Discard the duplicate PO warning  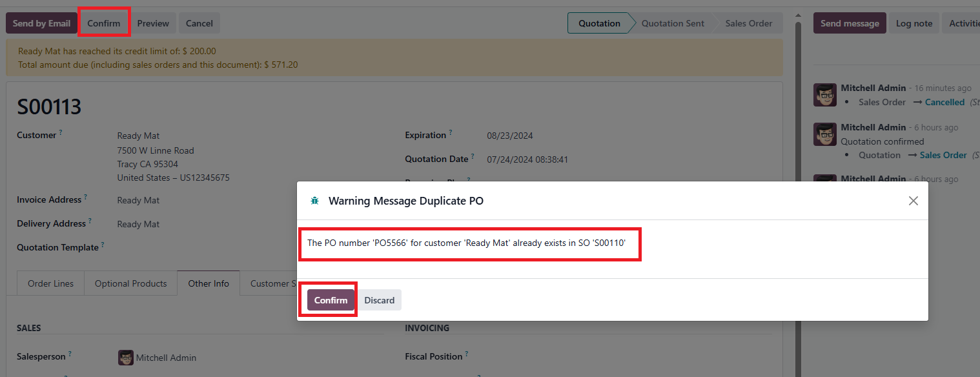pos(379,300)
